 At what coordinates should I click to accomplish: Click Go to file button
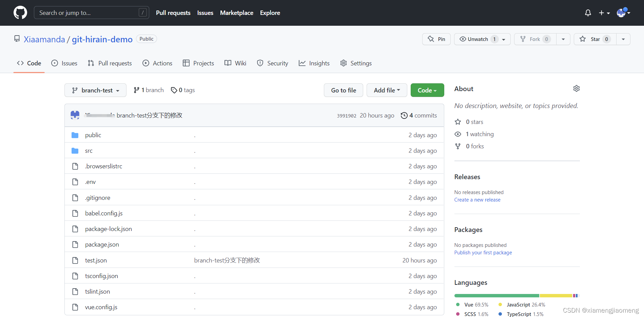344,90
